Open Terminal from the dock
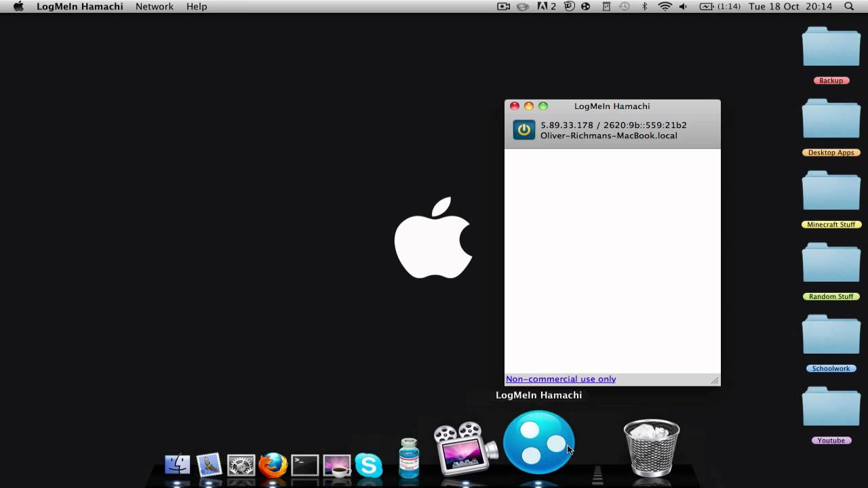The image size is (868, 488). point(304,465)
